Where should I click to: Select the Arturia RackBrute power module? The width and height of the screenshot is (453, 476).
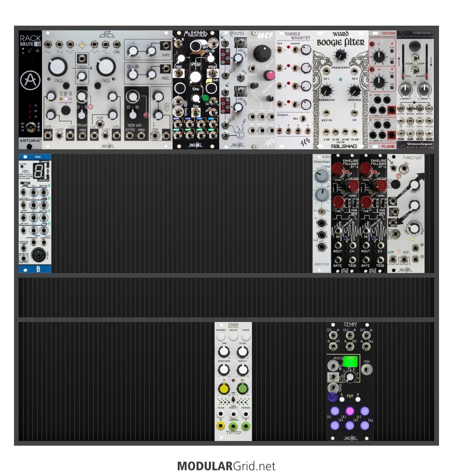point(30,90)
